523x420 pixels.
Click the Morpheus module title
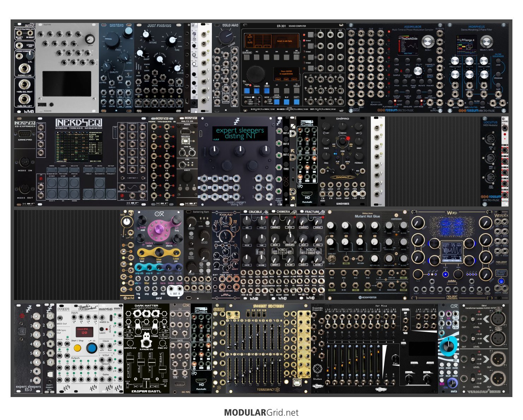tap(476, 27)
